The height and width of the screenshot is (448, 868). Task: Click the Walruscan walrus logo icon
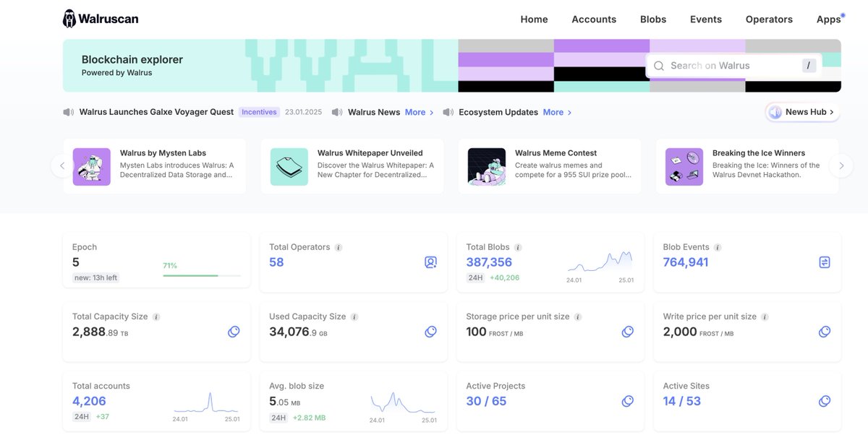tap(69, 19)
